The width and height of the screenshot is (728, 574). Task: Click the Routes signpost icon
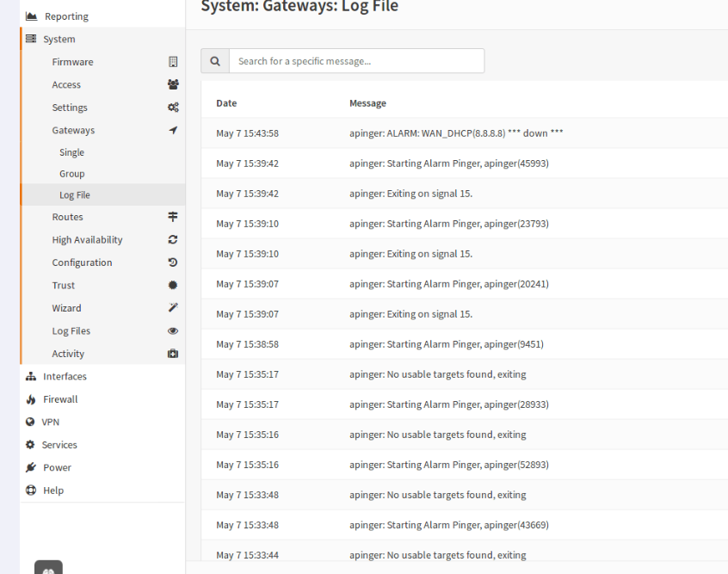pyautogui.click(x=173, y=217)
